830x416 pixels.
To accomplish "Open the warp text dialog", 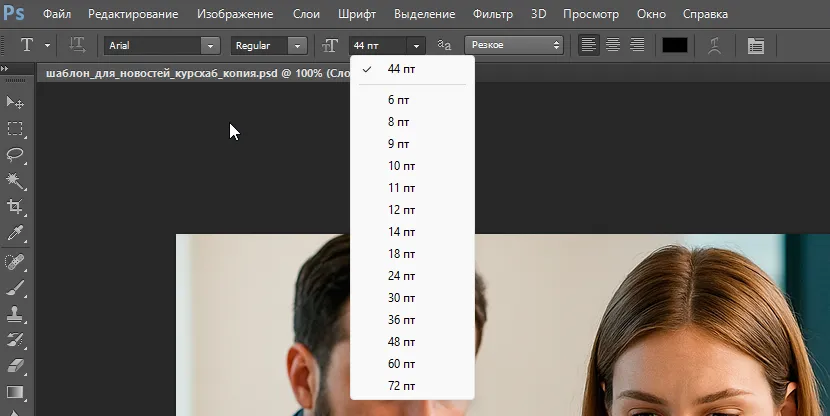I will pos(715,46).
